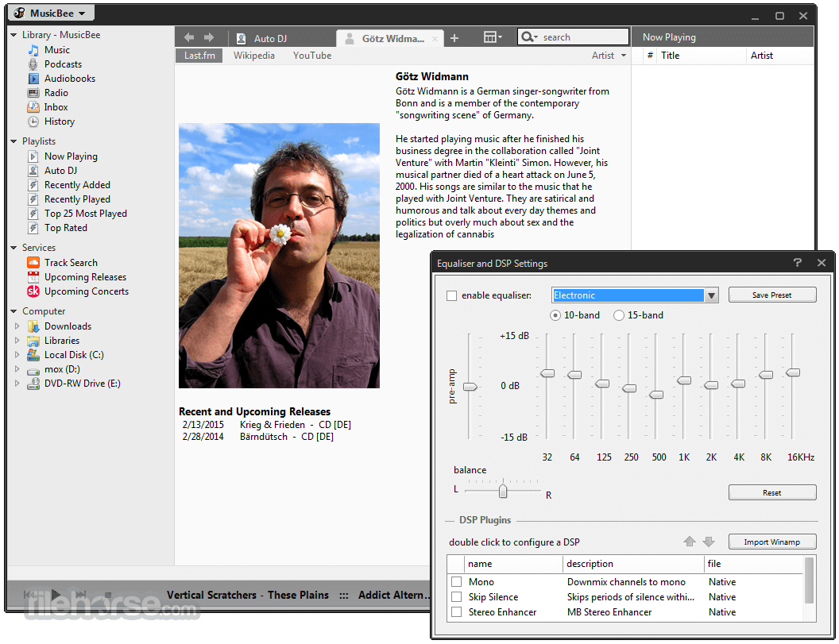Toggle the enable equaliser checkbox
Image resolution: width=839 pixels, height=644 pixels.
pos(451,295)
